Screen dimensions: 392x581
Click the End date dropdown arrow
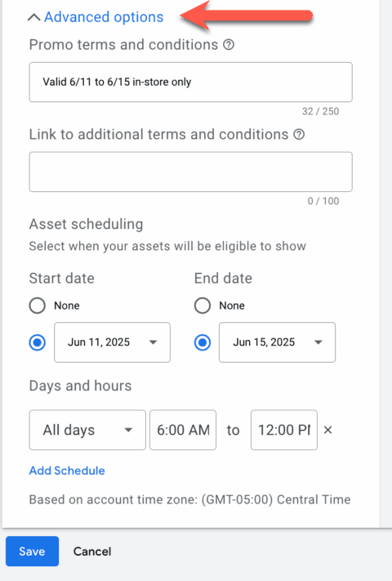click(x=318, y=342)
